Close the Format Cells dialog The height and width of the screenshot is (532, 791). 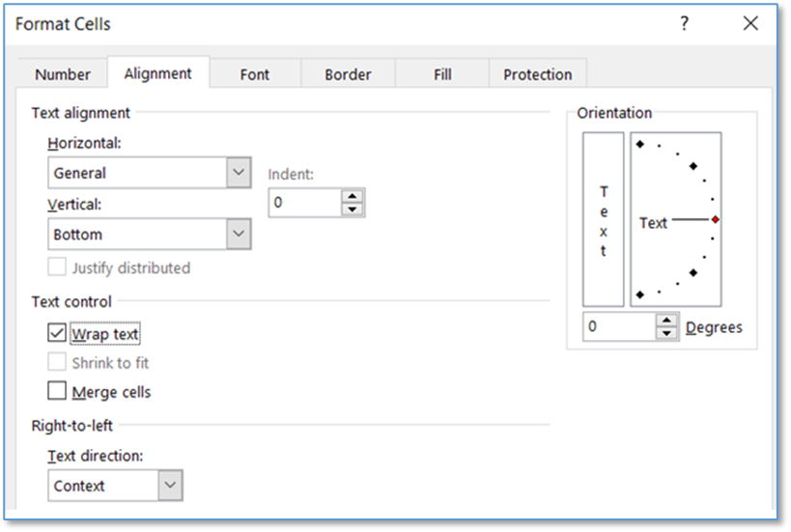pos(750,24)
